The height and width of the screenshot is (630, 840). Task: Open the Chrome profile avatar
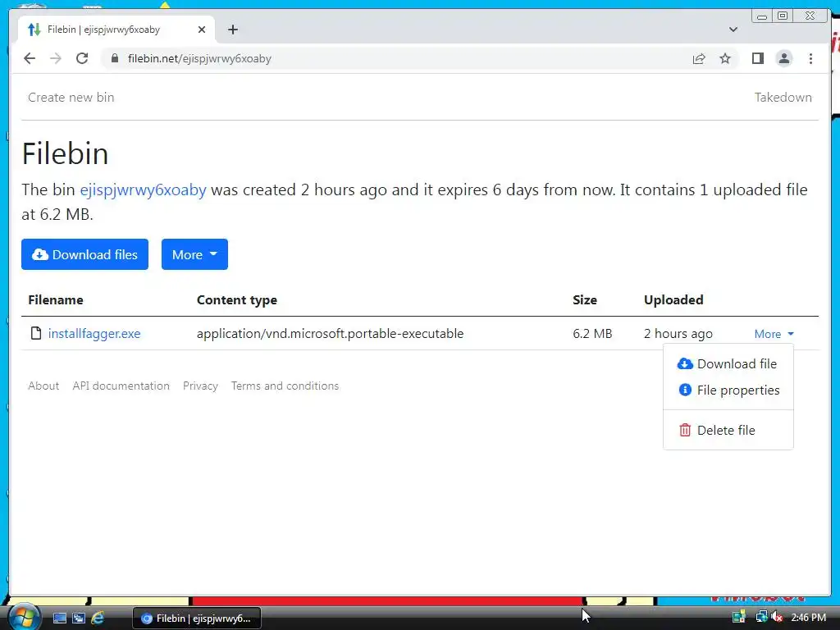(x=783, y=58)
